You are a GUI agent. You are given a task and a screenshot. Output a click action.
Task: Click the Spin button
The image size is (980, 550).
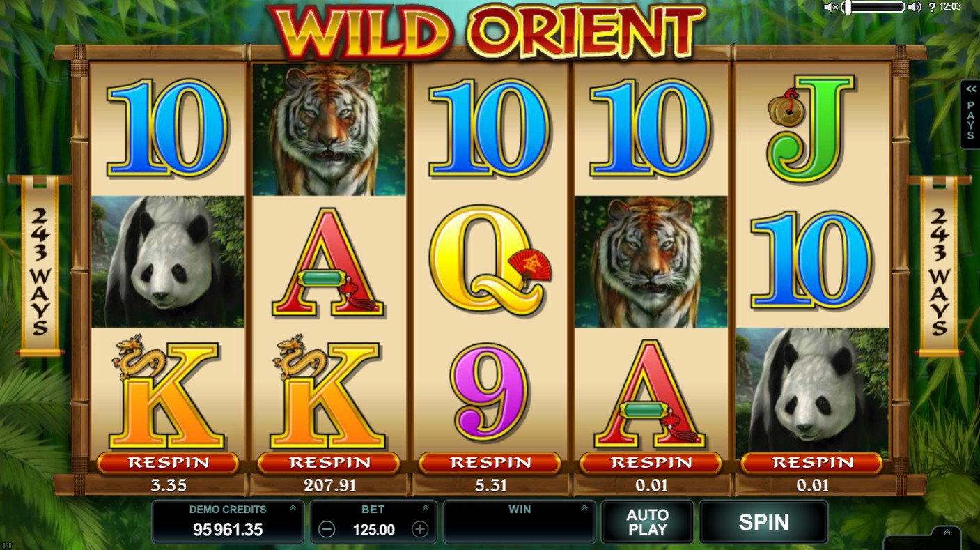[763, 522]
